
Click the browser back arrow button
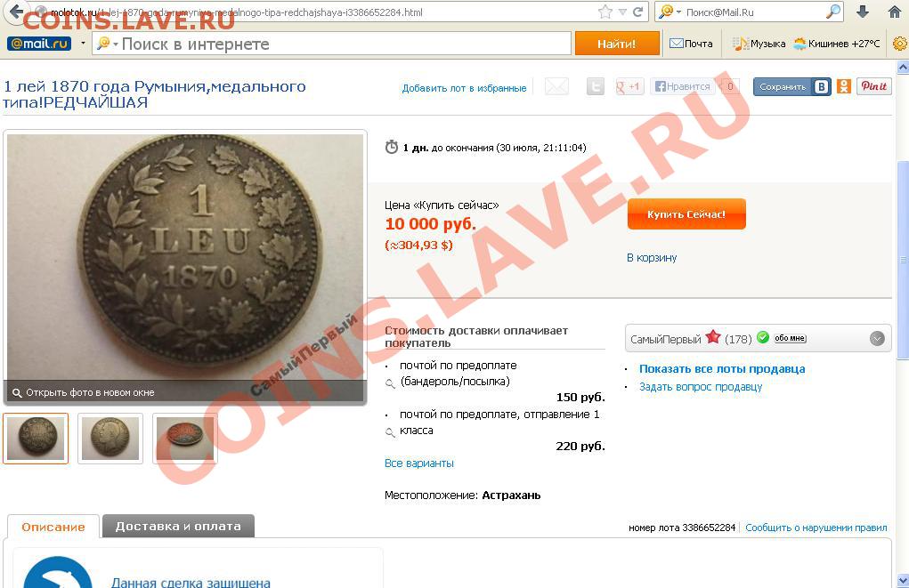click(16, 12)
